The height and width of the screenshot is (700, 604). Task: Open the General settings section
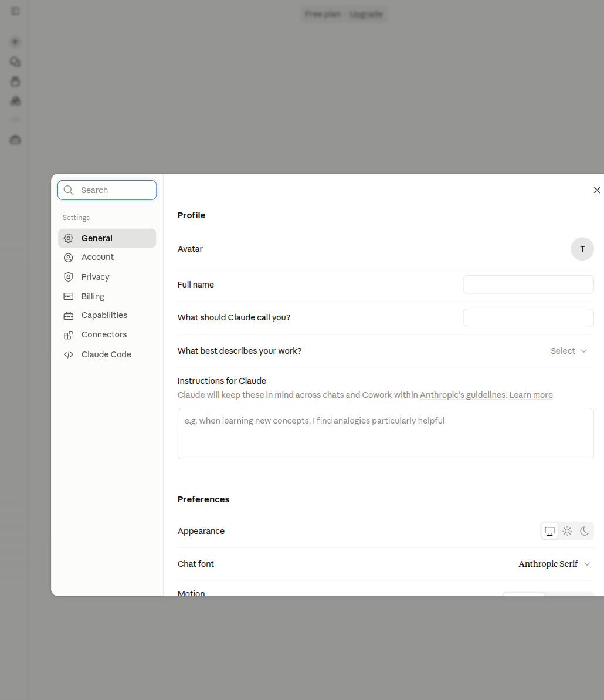107,238
